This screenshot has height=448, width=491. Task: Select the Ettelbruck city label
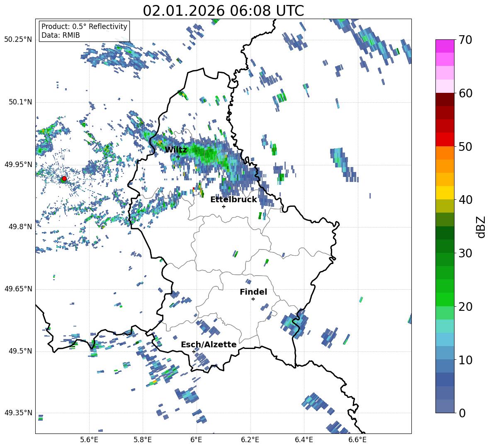click(233, 200)
